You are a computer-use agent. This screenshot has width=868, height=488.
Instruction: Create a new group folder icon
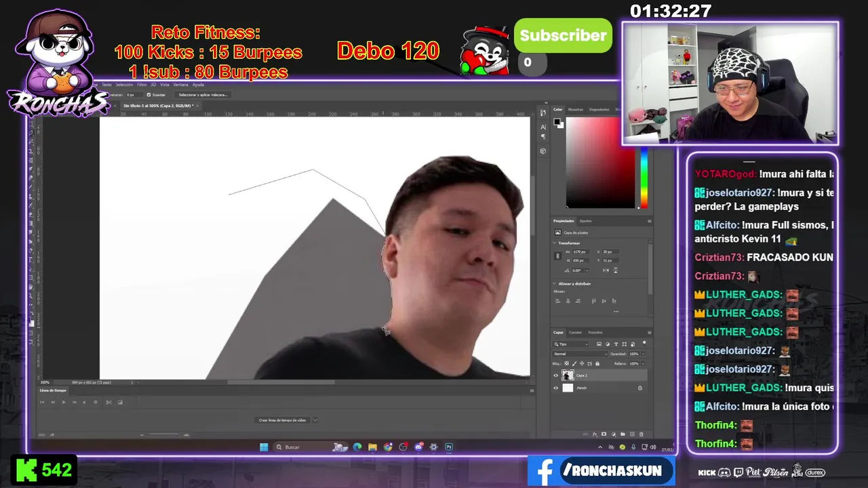pos(623,434)
